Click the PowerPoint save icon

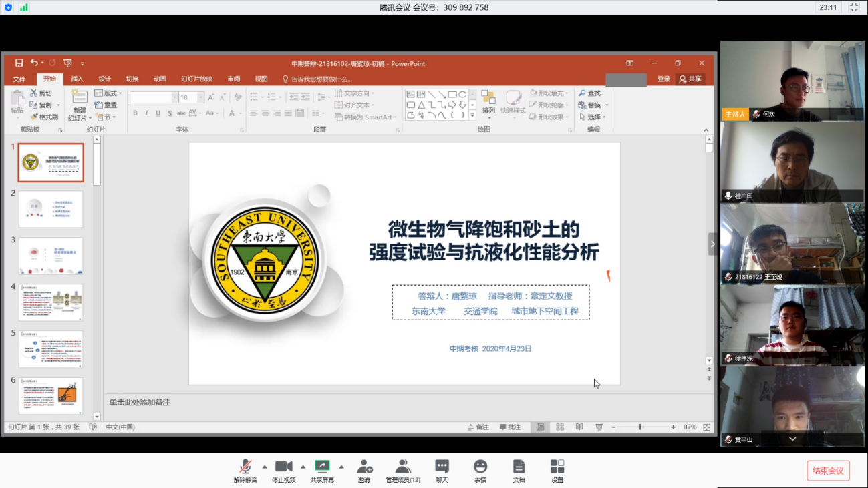pyautogui.click(x=19, y=63)
